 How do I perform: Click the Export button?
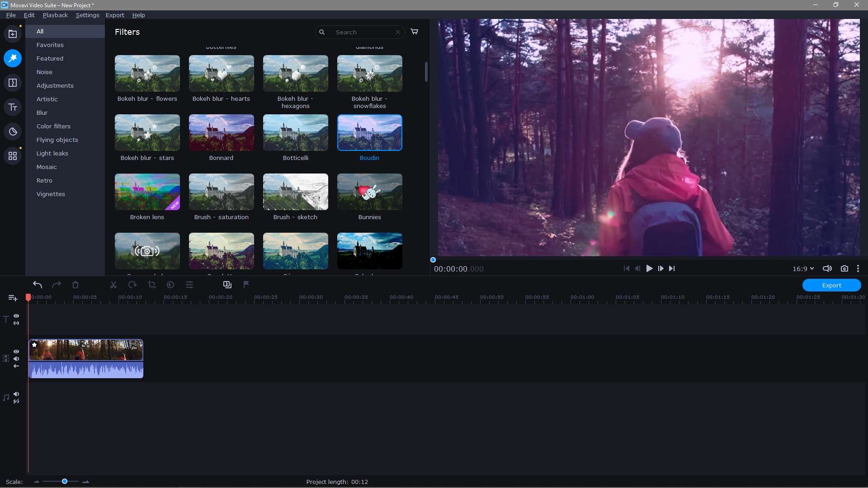[x=832, y=285]
